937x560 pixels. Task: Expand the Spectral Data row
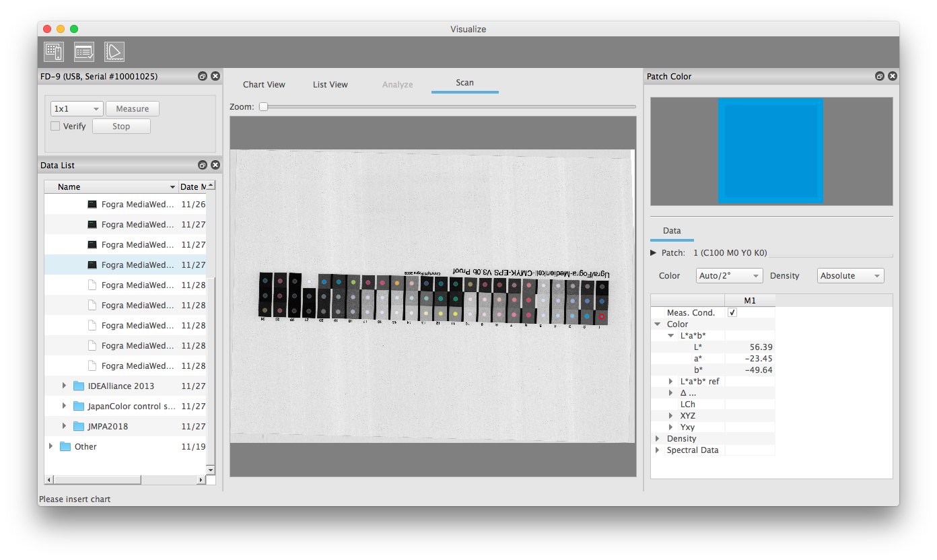(x=658, y=450)
